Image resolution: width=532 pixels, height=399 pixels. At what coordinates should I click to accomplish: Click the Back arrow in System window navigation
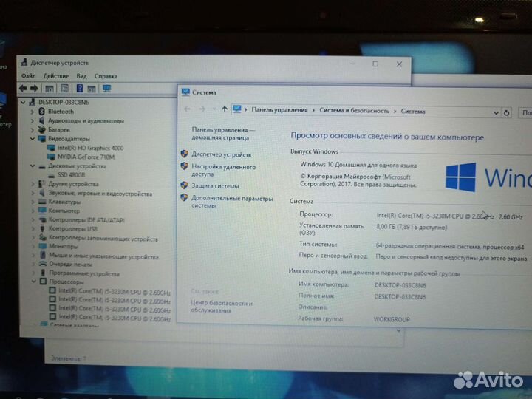(187, 109)
